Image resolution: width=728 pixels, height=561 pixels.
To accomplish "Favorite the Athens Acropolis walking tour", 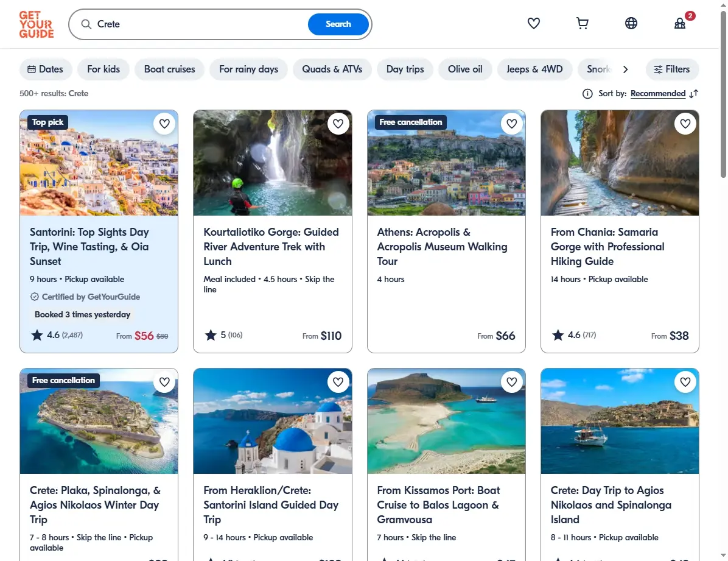I will (512, 124).
